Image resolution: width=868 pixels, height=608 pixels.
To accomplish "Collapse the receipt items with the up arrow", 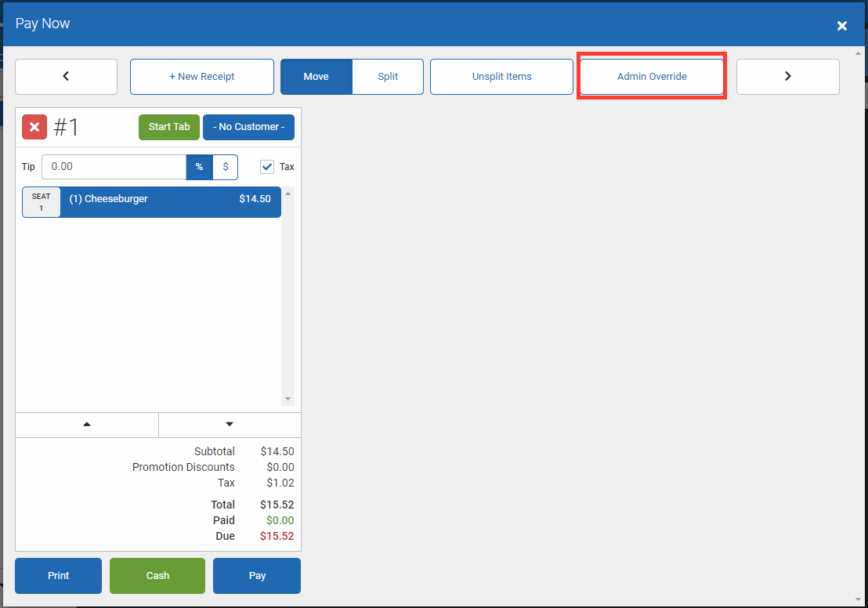I will pyautogui.click(x=86, y=425).
